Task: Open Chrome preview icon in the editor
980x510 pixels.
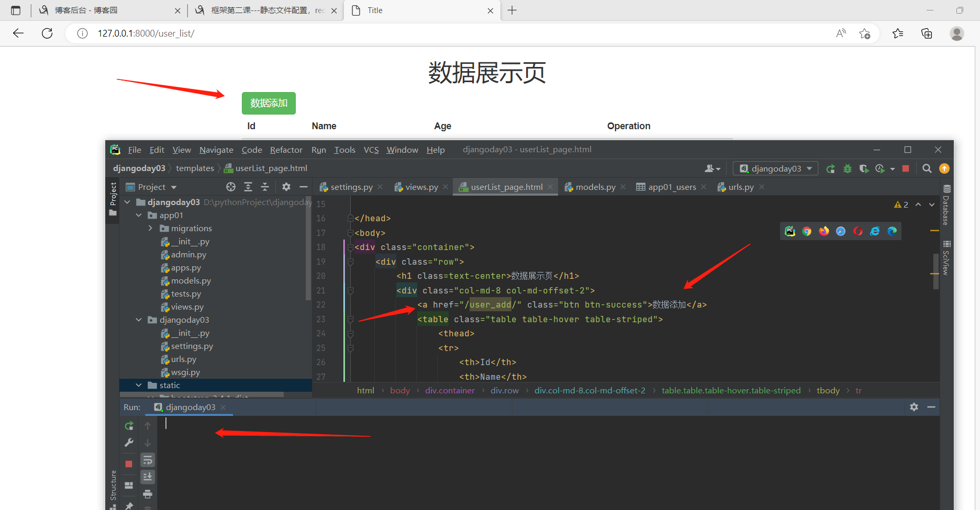Action: [807, 231]
